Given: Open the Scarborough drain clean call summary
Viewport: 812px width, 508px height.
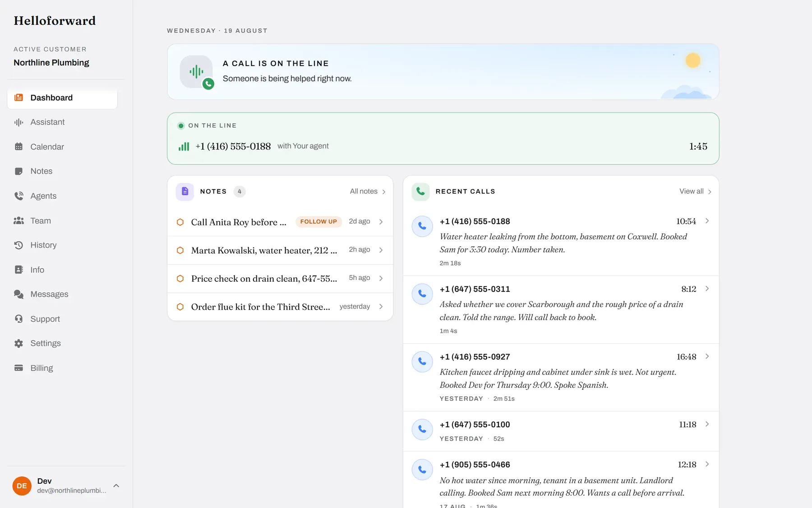Looking at the screenshot, I should [x=561, y=311].
